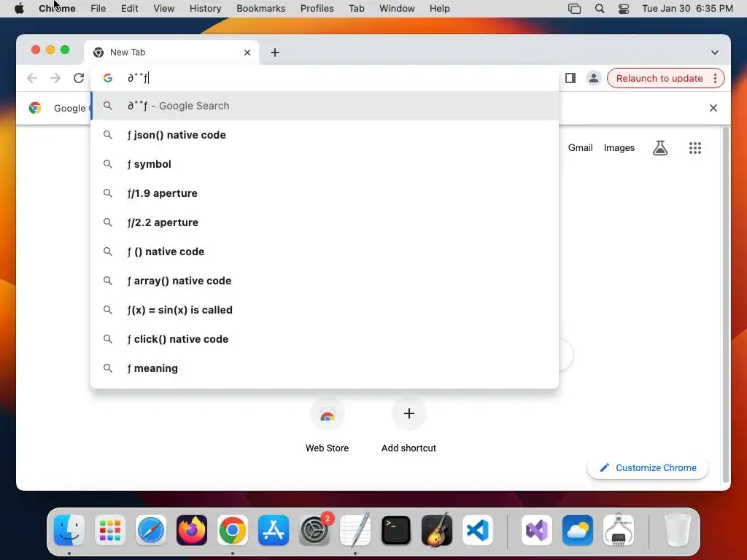This screenshot has height=560, width=747.
Task: Select suggestion 'ƒ array() native code'
Action: point(325,281)
